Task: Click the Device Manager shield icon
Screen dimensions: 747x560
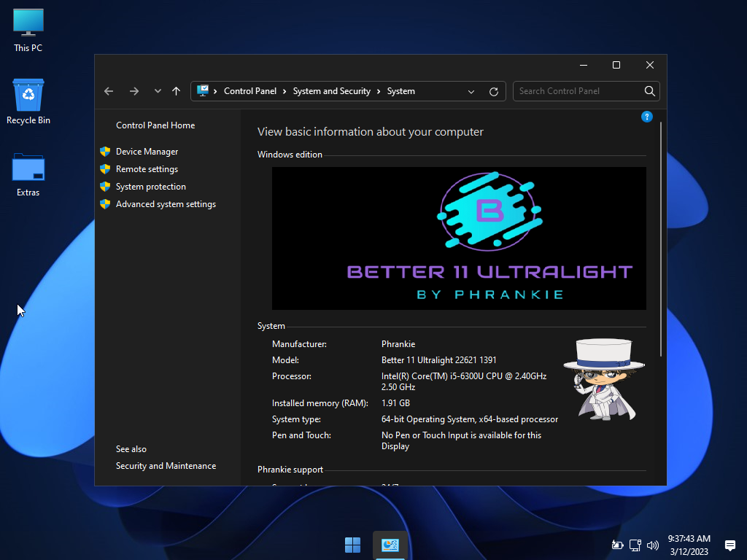Action: [105, 152]
